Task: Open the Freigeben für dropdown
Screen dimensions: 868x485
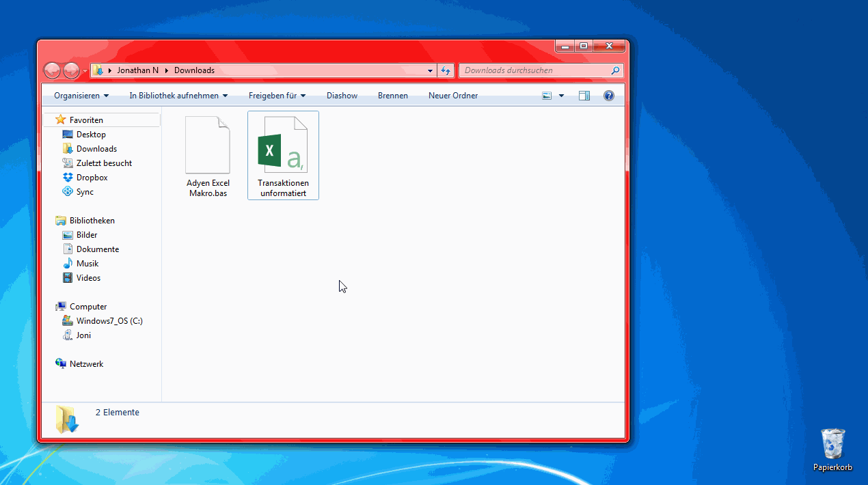Action: click(x=277, y=96)
